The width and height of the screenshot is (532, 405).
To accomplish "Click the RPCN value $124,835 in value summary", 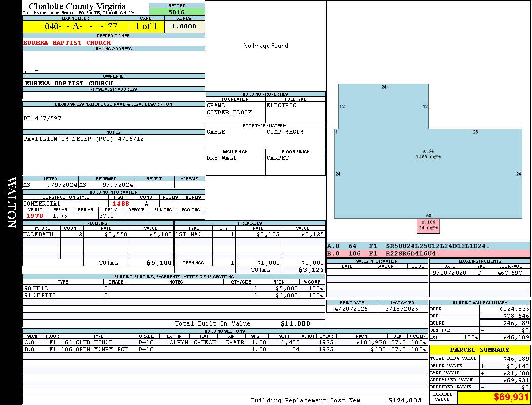I will 514,309.
